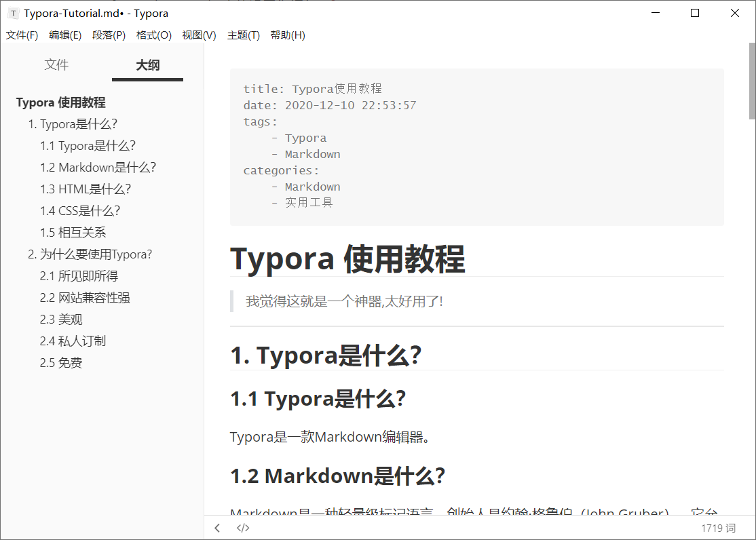Image resolution: width=756 pixels, height=540 pixels.
Task: Go to outline item '1.2 Markdown是什么?'
Action: point(98,168)
